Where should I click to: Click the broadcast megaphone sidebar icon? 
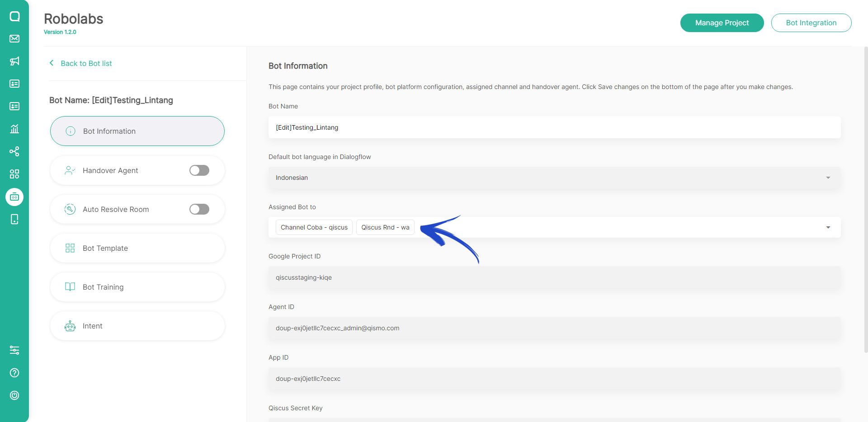point(14,61)
